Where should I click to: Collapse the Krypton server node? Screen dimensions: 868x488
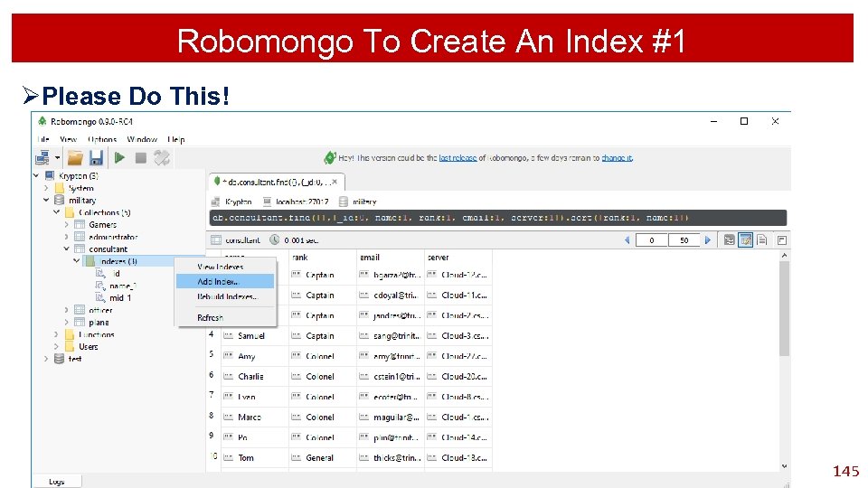point(36,176)
